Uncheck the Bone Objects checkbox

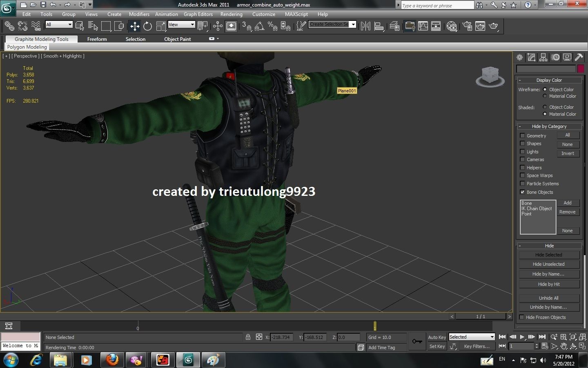point(522,192)
